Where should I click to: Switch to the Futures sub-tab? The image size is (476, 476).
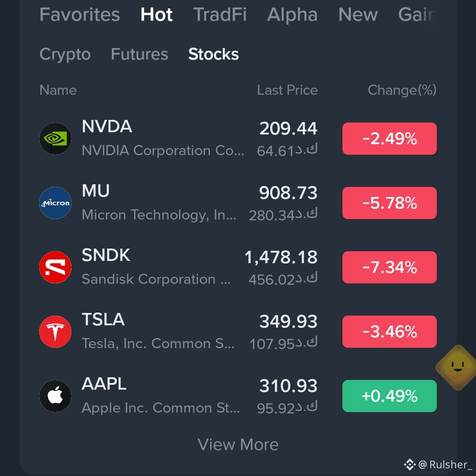pos(139,54)
